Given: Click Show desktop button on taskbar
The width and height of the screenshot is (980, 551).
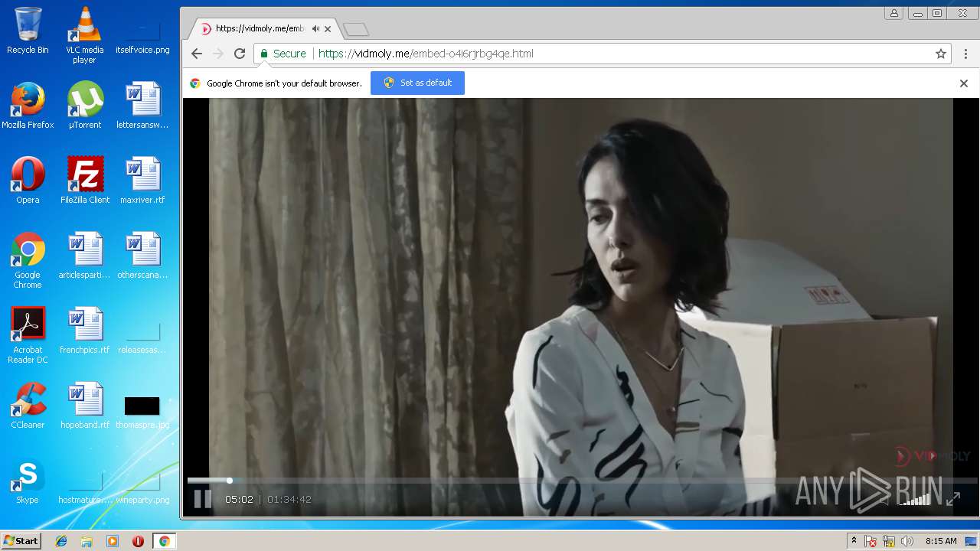Looking at the screenshot, I should pos(972,541).
